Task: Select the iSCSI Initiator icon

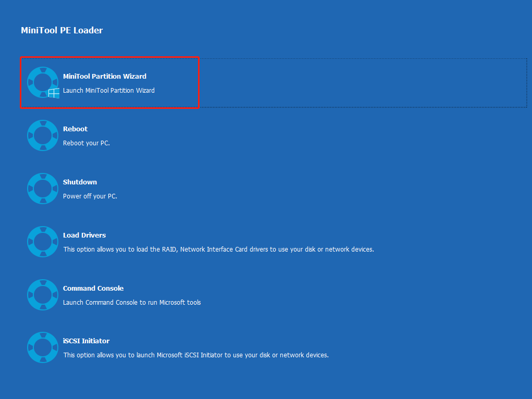Action: (x=42, y=347)
